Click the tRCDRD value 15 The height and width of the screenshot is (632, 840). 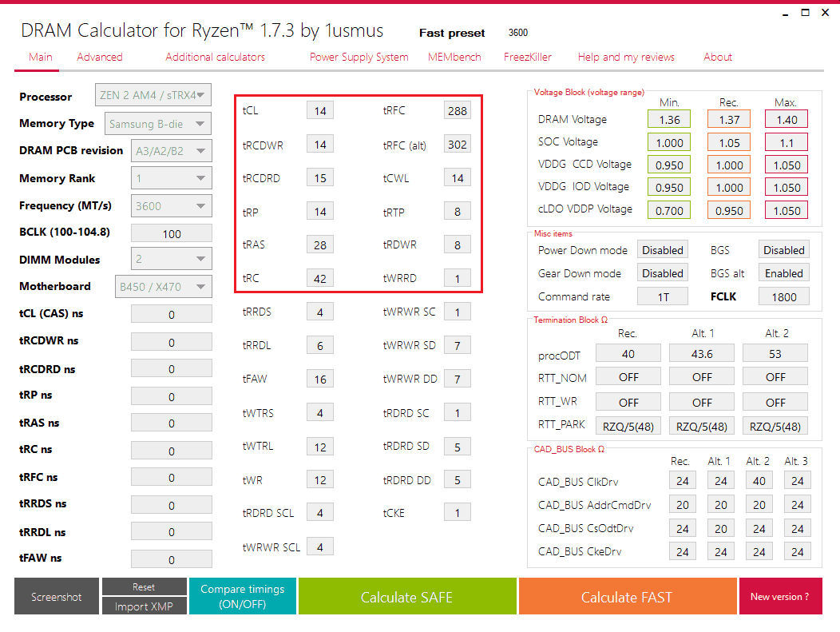click(x=320, y=178)
